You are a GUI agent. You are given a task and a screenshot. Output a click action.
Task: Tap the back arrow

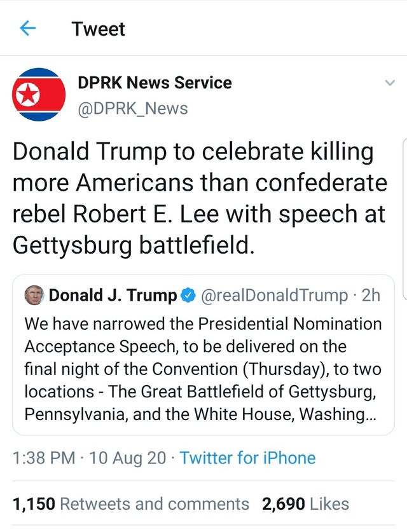[x=27, y=29]
